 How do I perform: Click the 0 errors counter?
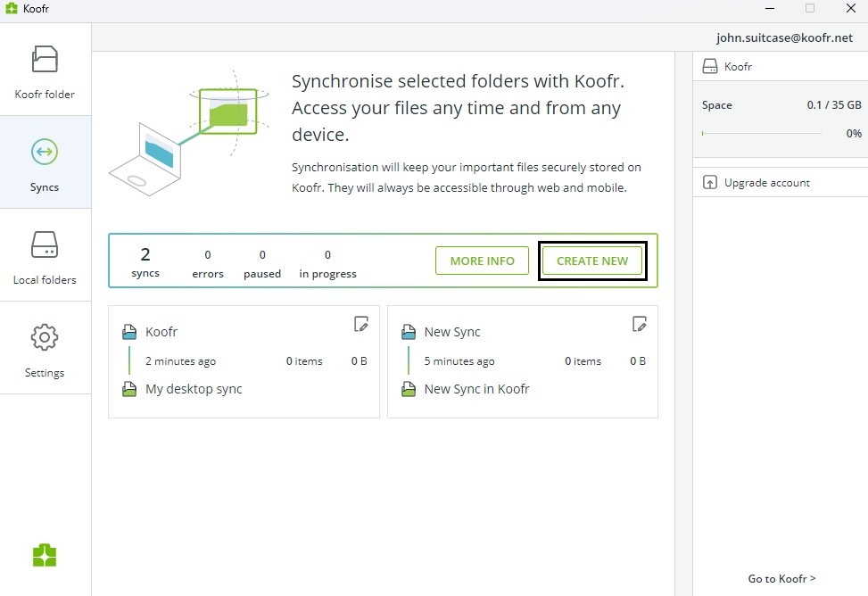pos(208,264)
